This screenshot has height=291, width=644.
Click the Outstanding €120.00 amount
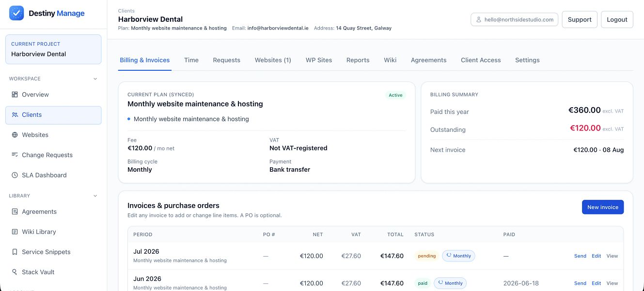tap(585, 129)
